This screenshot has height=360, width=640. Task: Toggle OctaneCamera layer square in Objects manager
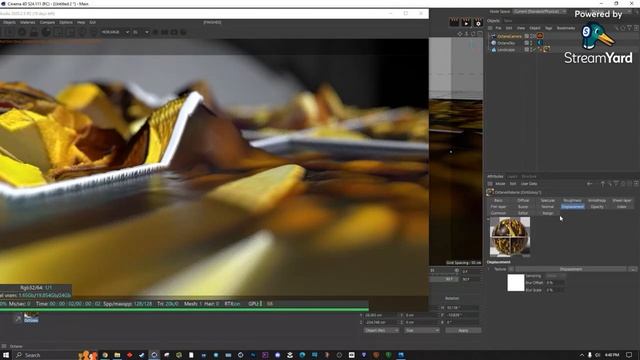(527, 36)
